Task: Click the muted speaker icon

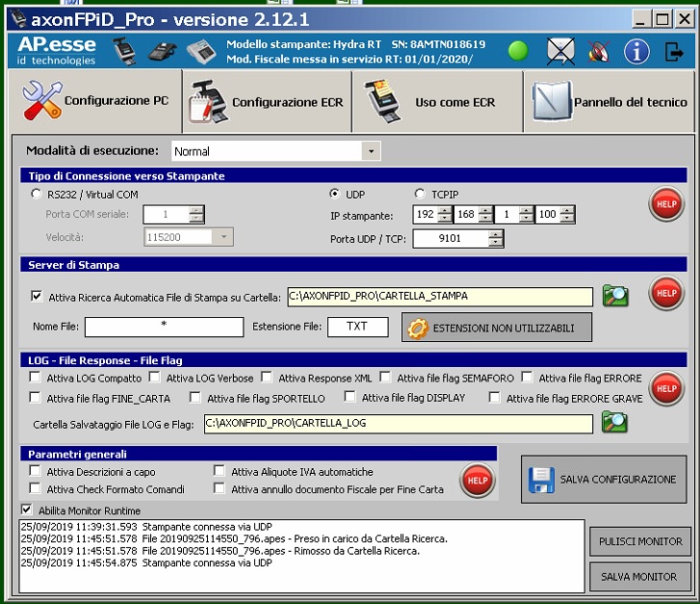Action: click(599, 51)
